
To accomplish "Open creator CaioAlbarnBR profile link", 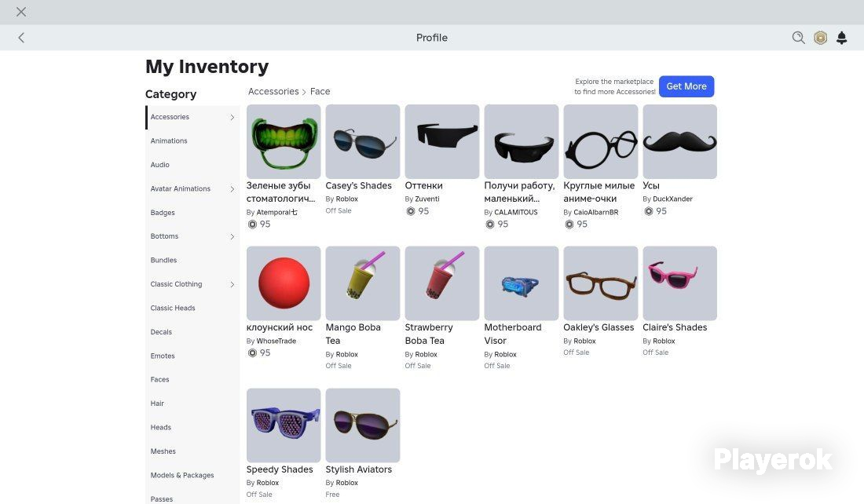I will (595, 212).
